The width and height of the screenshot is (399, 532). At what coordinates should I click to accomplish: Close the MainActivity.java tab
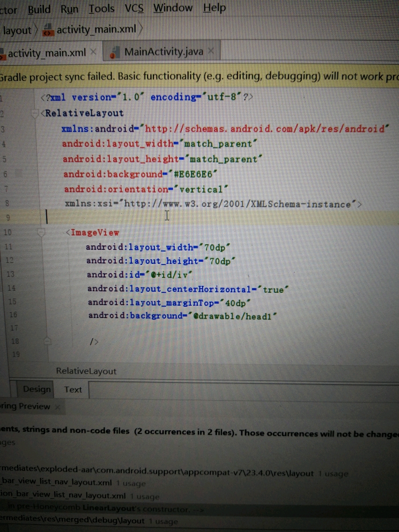pyautogui.click(x=211, y=51)
